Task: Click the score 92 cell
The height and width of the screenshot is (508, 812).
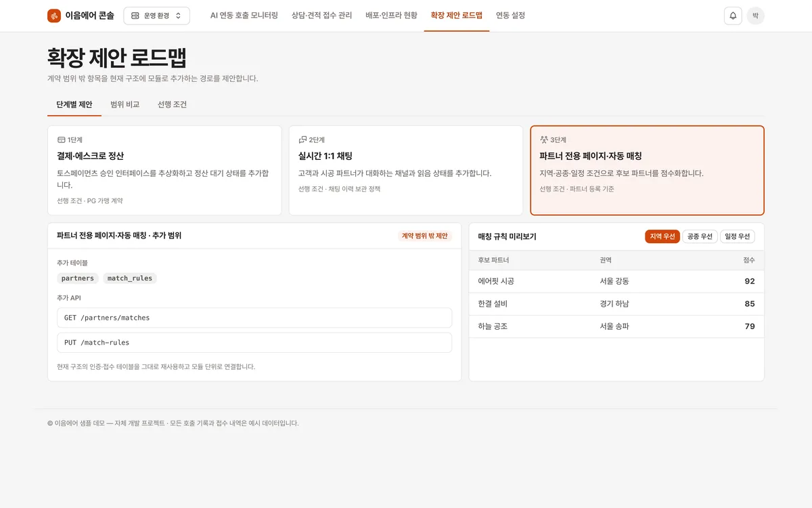Action: coord(750,281)
